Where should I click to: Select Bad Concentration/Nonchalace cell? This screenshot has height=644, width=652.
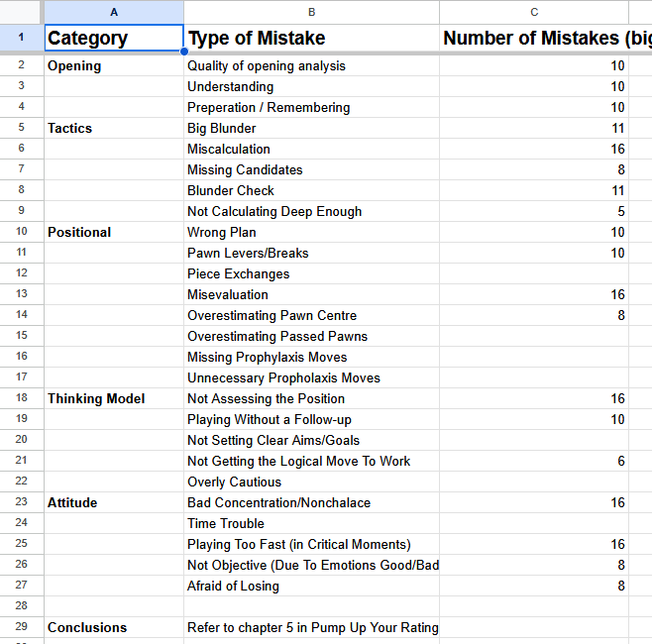(x=311, y=502)
